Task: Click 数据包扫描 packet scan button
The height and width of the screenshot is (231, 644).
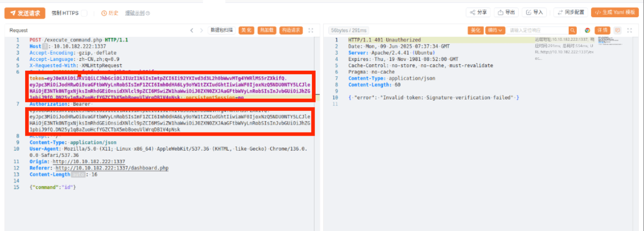Action: click(x=221, y=30)
